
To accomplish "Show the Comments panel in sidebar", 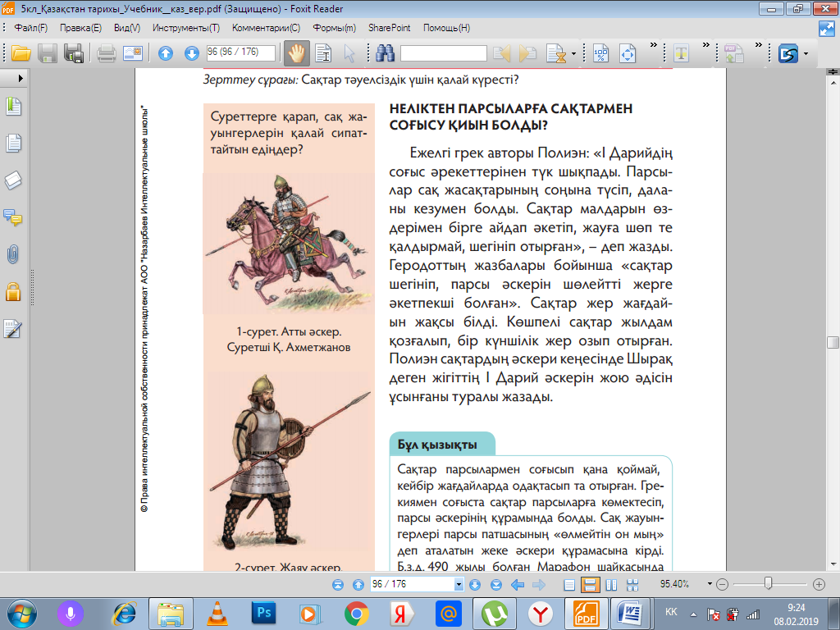I will coord(13,217).
